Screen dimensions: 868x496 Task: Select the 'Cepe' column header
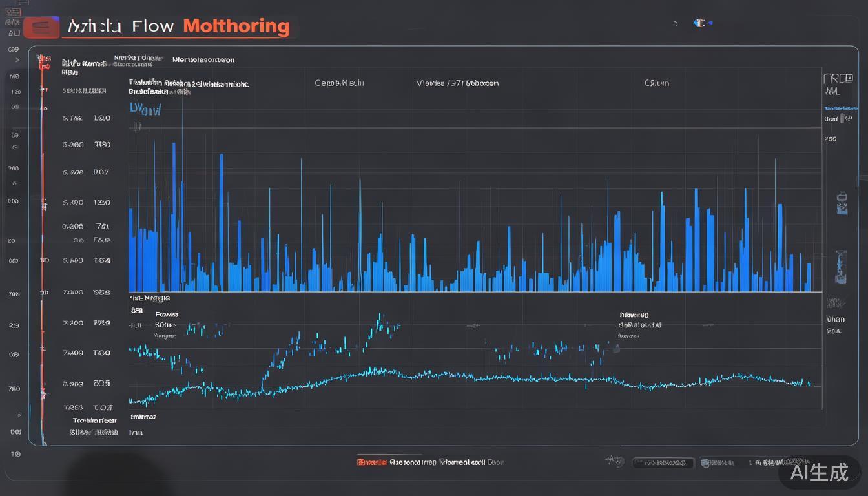(339, 83)
